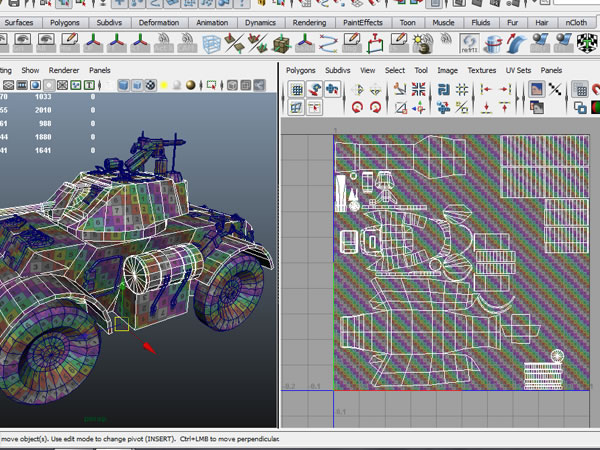Flip selected UVs vertically
This screenshot has width=600, height=450.
click(376, 90)
